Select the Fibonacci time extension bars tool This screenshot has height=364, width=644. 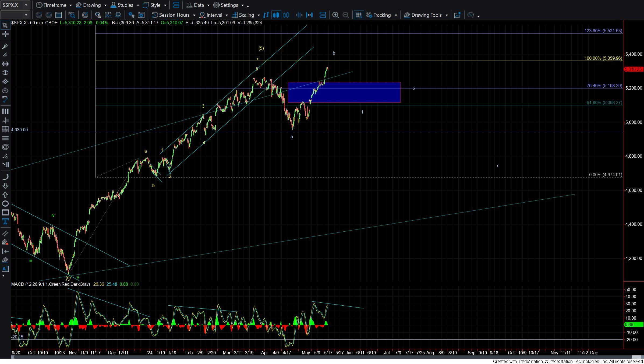tap(5, 111)
